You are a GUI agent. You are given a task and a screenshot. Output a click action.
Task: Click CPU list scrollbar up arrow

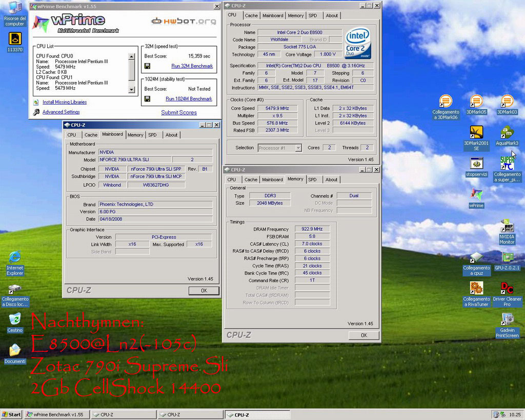click(132, 56)
